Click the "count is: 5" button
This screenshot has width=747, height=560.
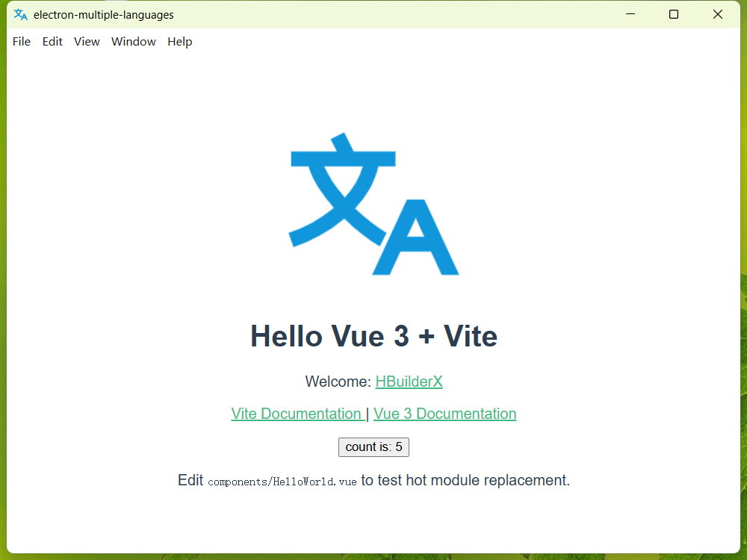click(373, 447)
